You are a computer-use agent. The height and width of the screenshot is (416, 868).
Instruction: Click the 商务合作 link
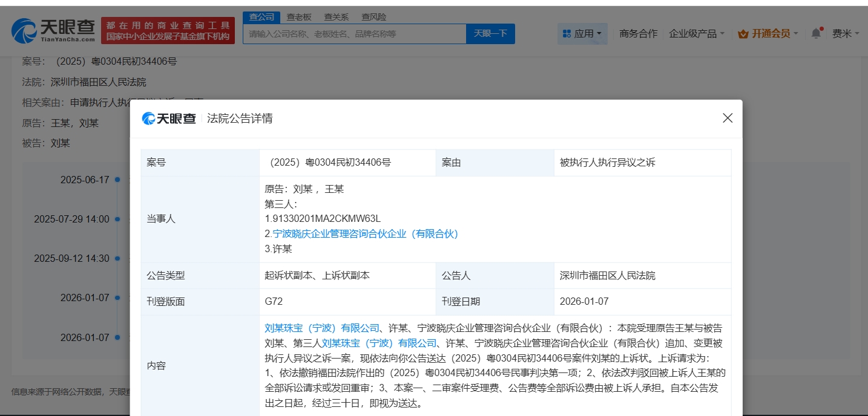(x=638, y=34)
